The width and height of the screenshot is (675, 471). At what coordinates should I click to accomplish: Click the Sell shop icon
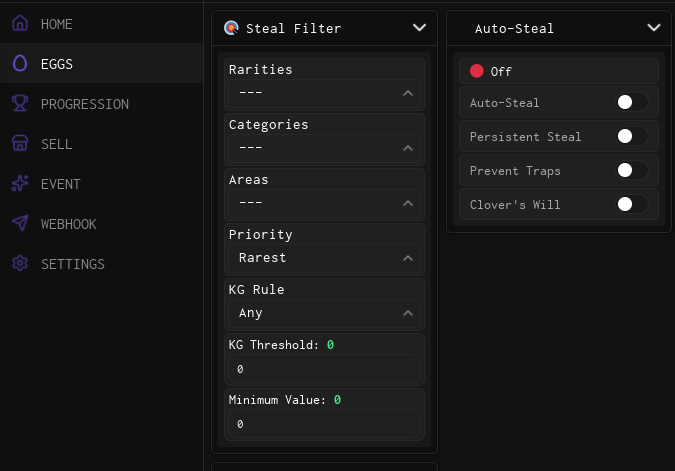click(20, 143)
